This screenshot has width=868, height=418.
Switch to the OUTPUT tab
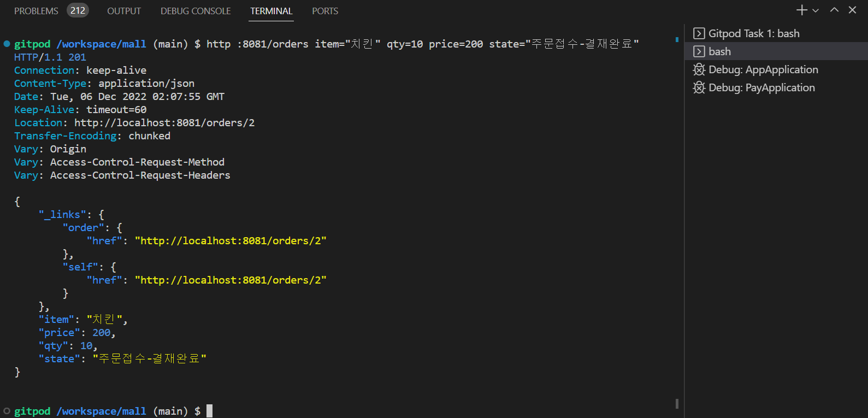pyautogui.click(x=124, y=11)
